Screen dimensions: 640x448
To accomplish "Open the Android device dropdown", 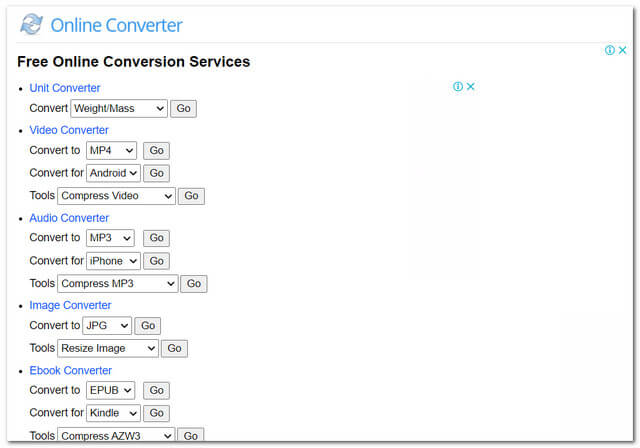I will pyautogui.click(x=113, y=173).
